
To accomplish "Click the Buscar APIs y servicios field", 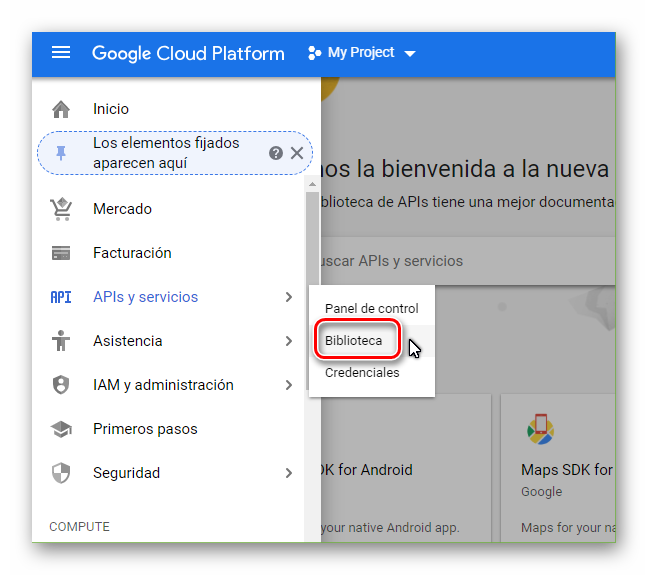I will pos(468,261).
